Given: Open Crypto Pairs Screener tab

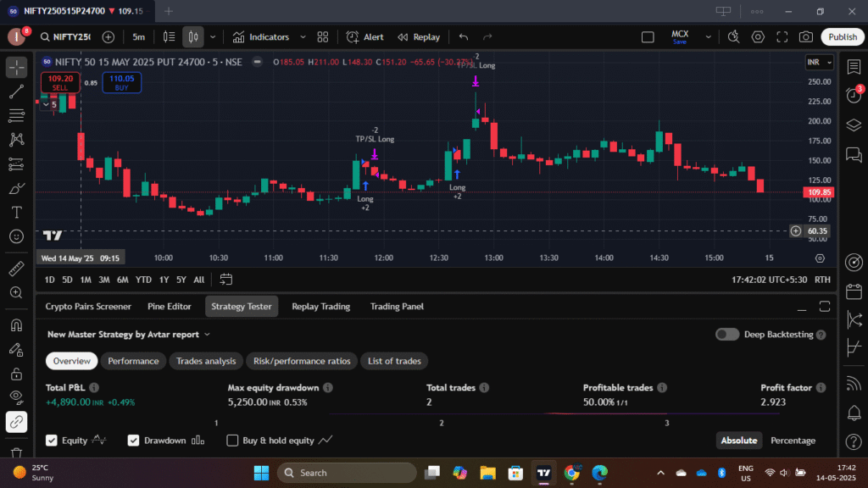Looking at the screenshot, I should pyautogui.click(x=88, y=307).
